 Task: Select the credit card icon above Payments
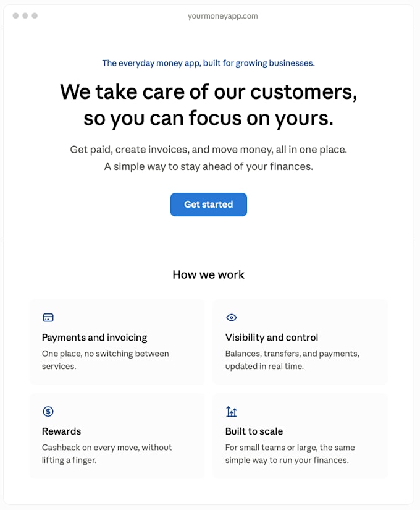48,318
